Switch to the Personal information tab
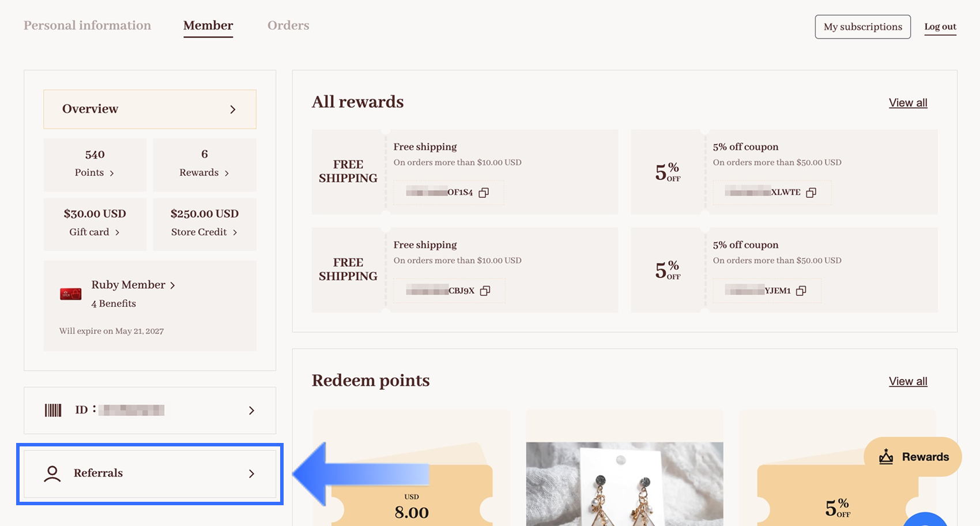 (87, 25)
